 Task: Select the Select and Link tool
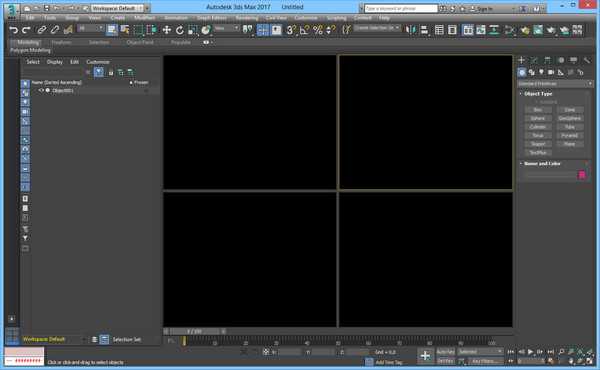tap(42, 30)
